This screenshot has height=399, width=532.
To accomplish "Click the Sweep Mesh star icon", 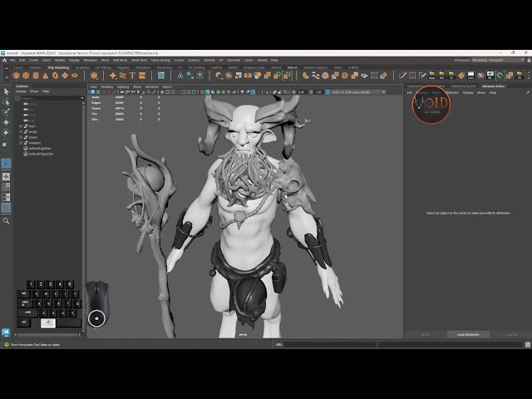I will point(113,76).
